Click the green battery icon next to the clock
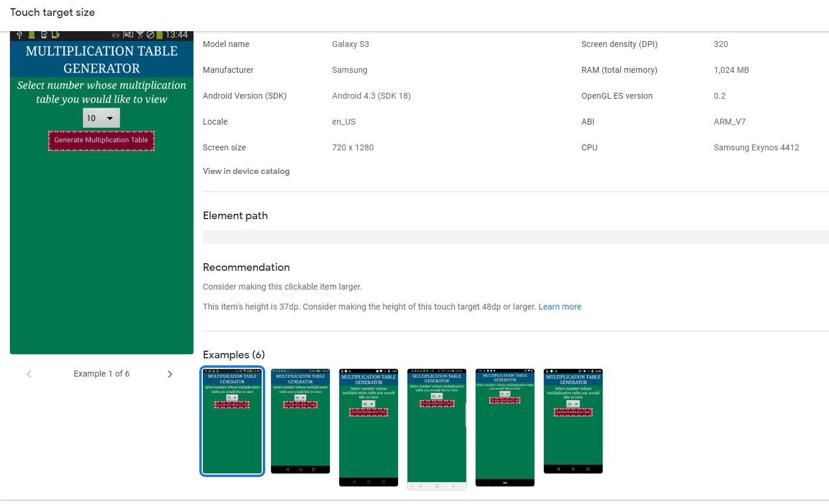Image resolution: width=829 pixels, height=504 pixels. pos(160,35)
